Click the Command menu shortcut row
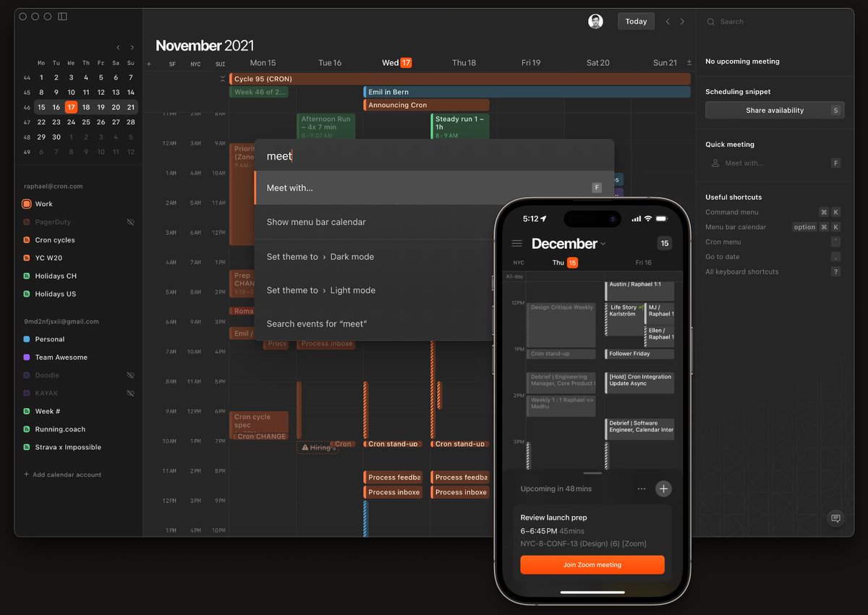868x615 pixels. (773, 212)
